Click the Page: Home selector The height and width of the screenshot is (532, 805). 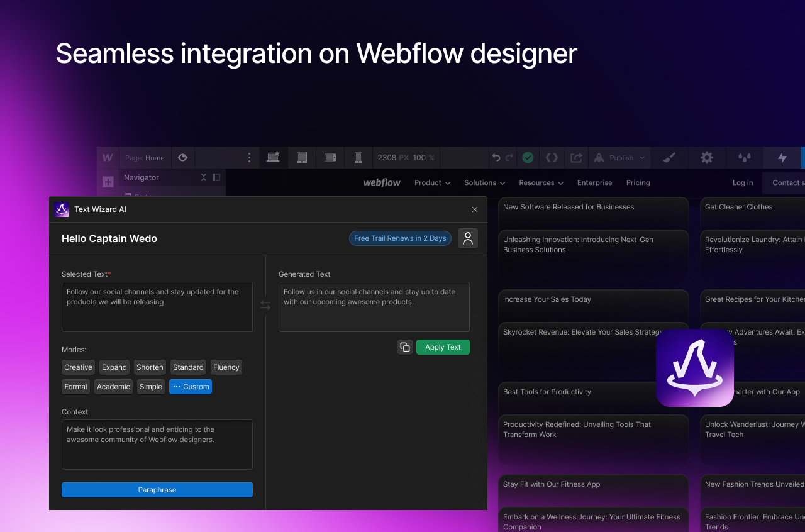(145, 158)
